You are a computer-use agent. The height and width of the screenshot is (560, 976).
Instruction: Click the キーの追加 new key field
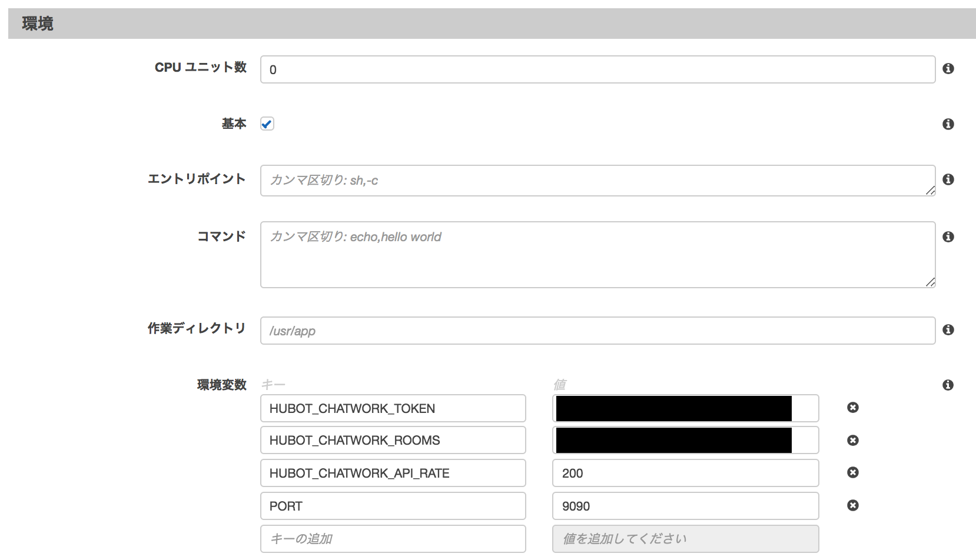pyautogui.click(x=393, y=539)
